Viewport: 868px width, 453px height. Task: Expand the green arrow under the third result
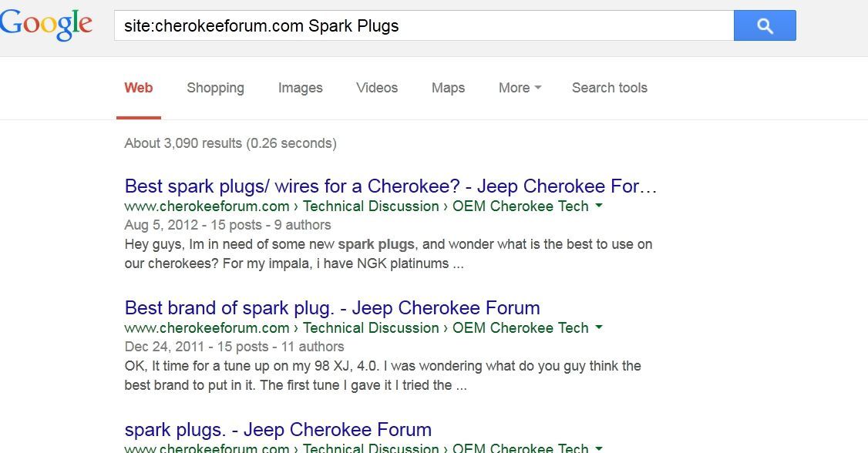click(x=599, y=448)
